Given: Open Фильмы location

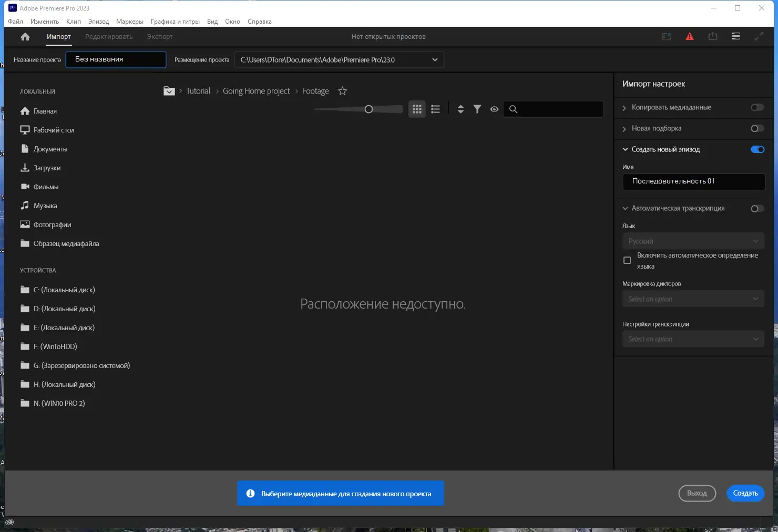Looking at the screenshot, I should pos(39,187).
